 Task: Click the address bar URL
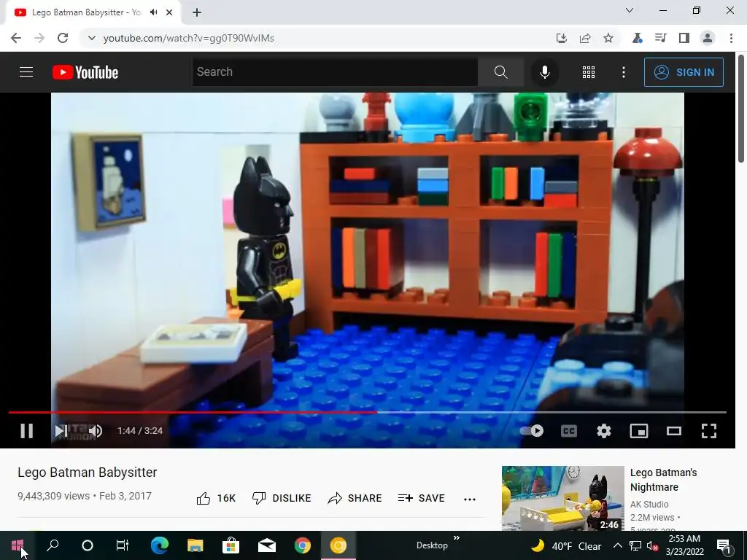[x=189, y=38]
